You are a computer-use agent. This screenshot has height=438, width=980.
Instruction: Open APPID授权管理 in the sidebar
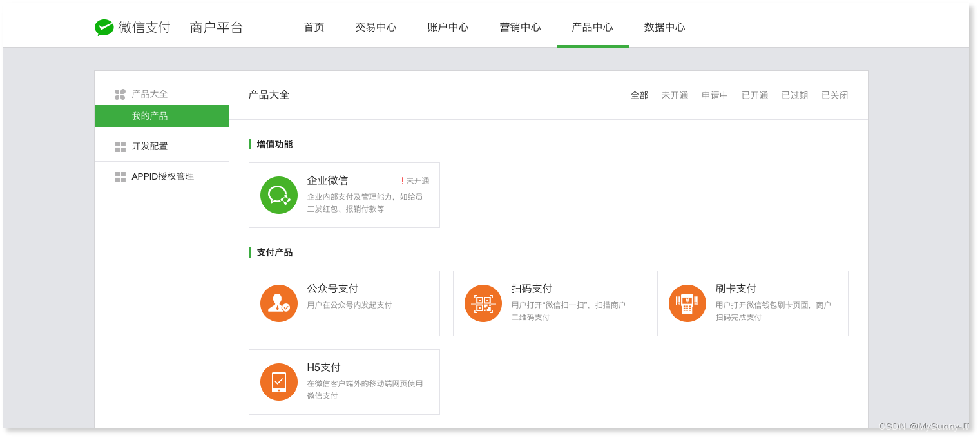pyautogui.click(x=162, y=176)
